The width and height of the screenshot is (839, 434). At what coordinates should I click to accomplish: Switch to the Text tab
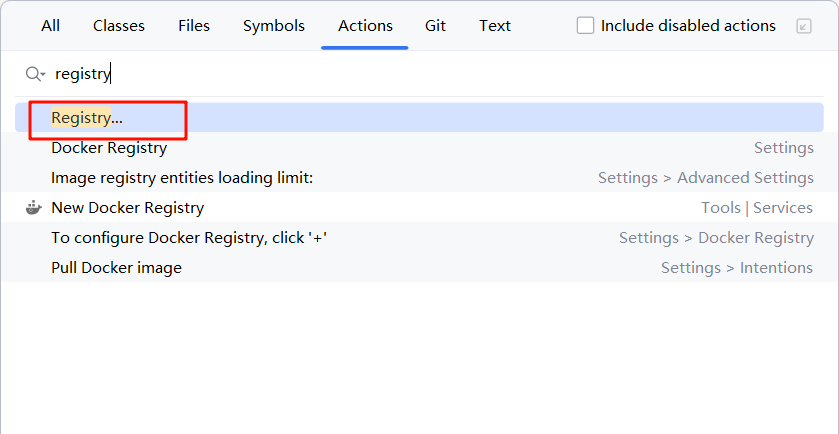(x=495, y=26)
